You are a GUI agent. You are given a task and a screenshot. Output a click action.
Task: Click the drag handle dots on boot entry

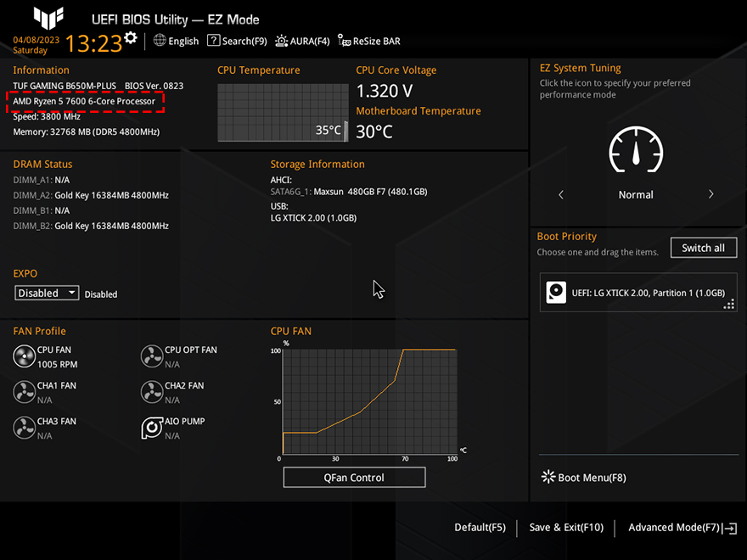[729, 305]
